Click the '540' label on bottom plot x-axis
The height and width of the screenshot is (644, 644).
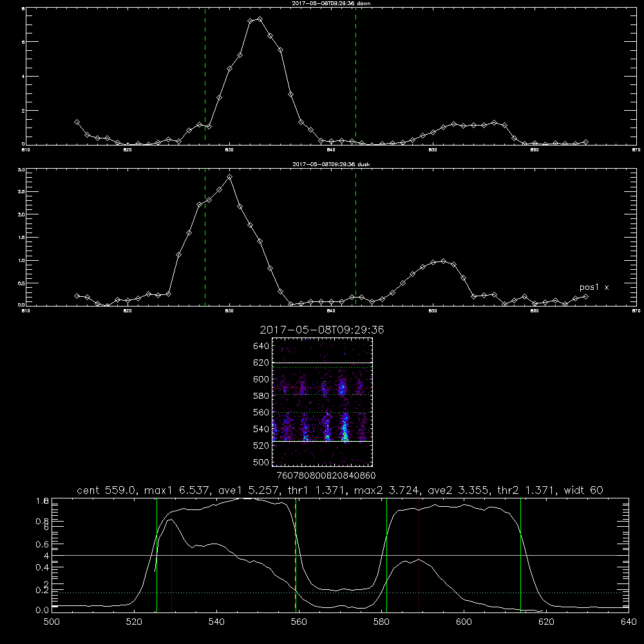pyautogui.click(x=216, y=622)
